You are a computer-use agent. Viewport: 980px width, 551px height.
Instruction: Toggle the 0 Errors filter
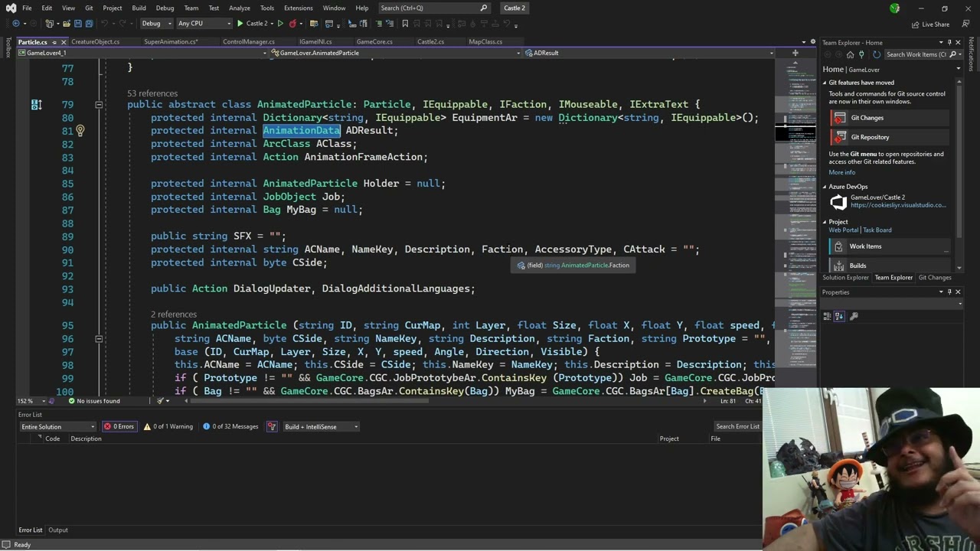pyautogui.click(x=119, y=426)
